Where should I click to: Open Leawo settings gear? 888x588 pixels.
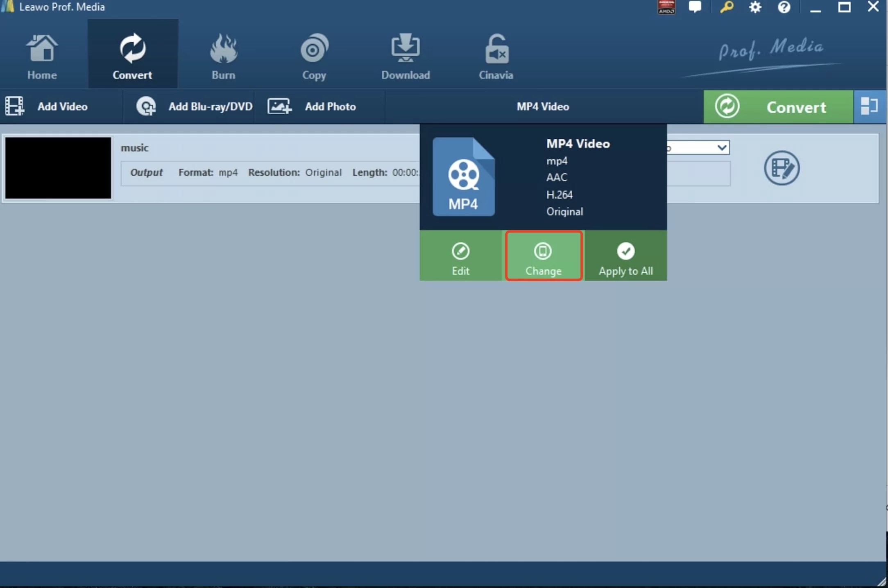tap(756, 7)
